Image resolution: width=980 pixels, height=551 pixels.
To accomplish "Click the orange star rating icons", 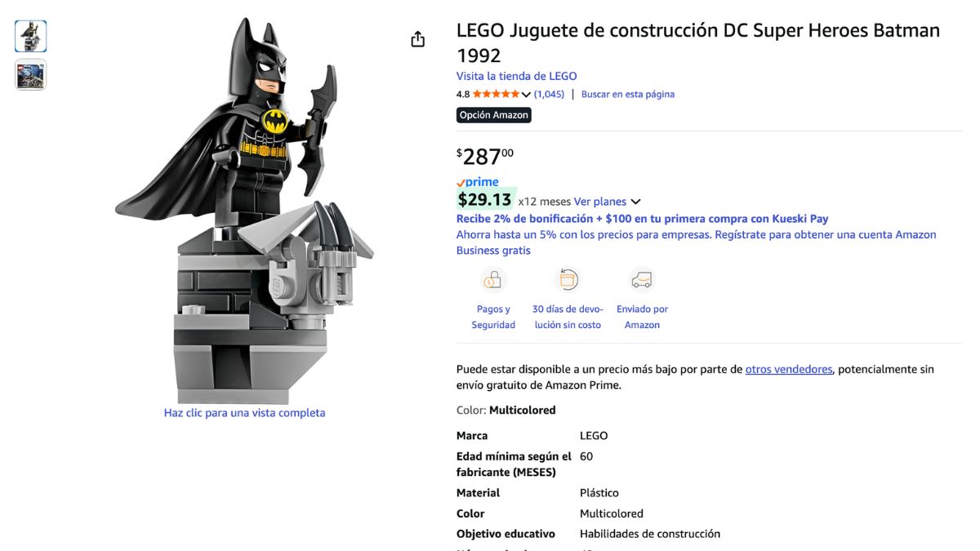I will coord(496,94).
